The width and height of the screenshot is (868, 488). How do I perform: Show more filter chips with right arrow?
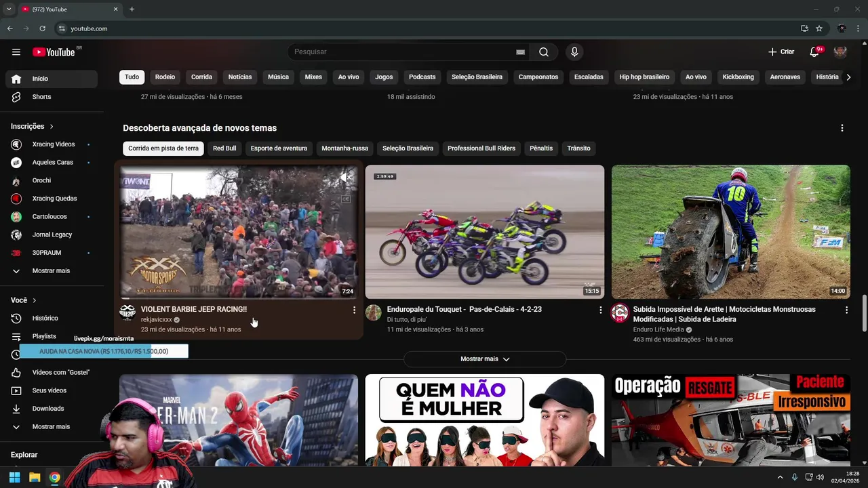pos(848,77)
